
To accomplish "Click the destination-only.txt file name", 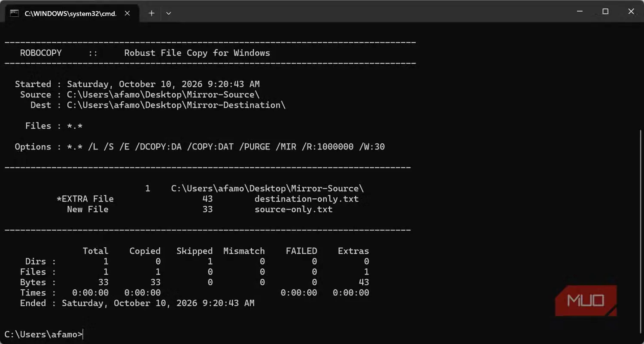I will point(307,199).
